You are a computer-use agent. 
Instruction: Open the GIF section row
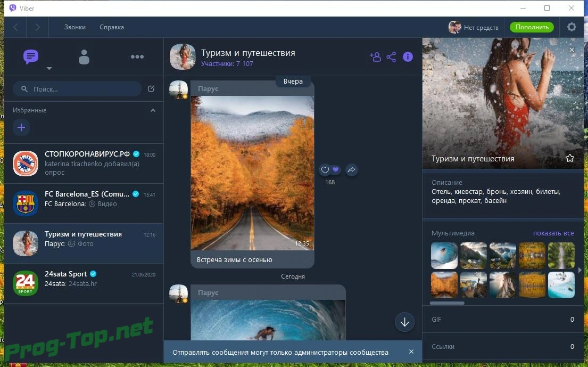(x=502, y=320)
